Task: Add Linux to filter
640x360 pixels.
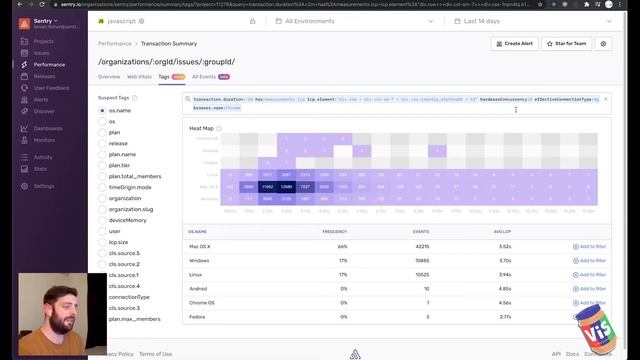Action: click(x=589, y=275)
